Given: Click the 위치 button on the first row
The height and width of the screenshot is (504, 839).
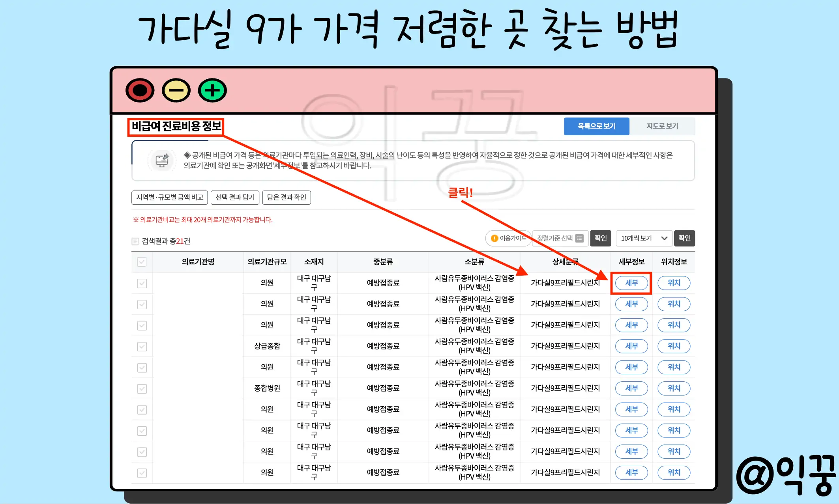Looking at the screenshot, I should coord(674,283).
